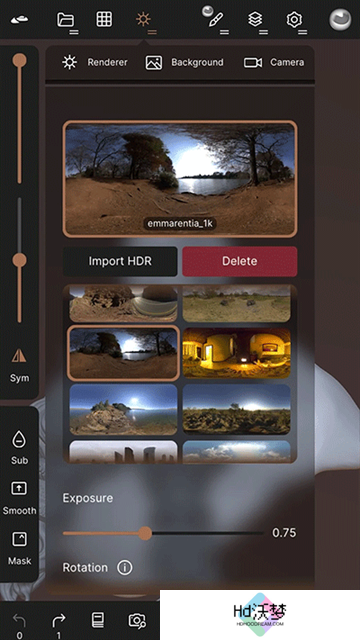Click the camera screenshot settings icon
Image resolution: width=360 pixels, height=640 pixels.
pyautogui.click(x=137, y=620)
